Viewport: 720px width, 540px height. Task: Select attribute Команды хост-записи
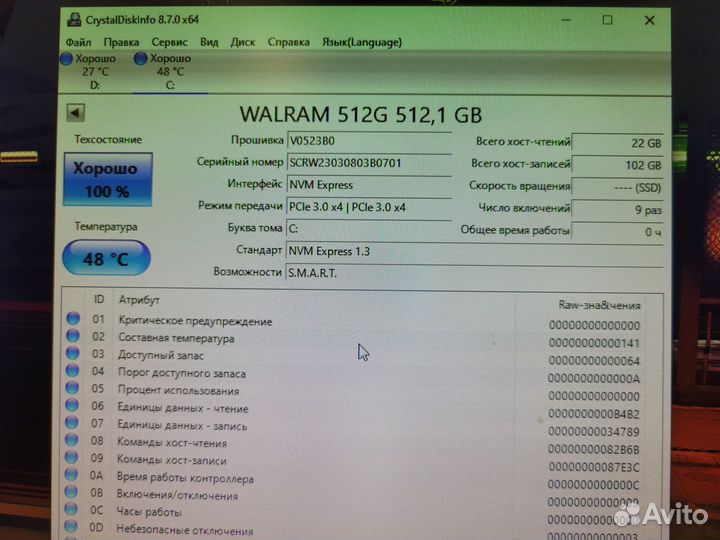(x=172, y=461)
